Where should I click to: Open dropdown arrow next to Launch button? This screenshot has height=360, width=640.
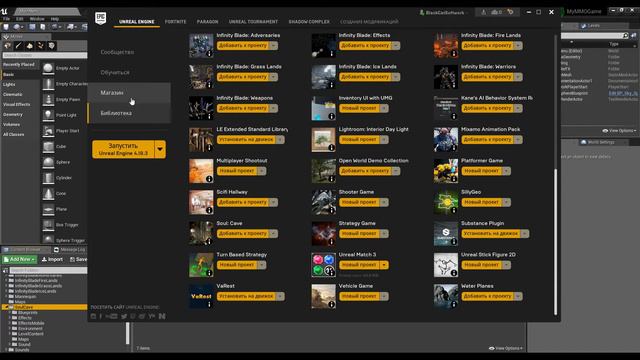coord(160,149)
